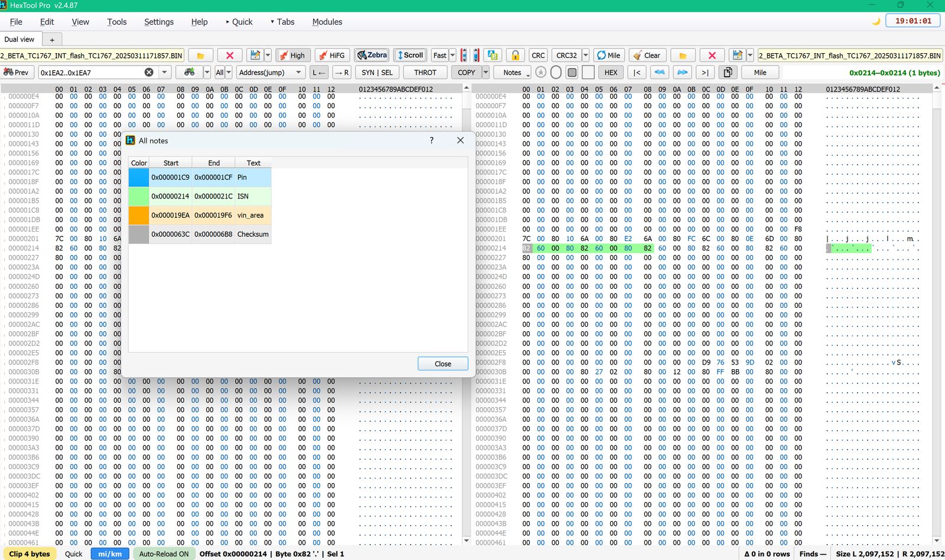945x560 pixels.
Task: Toggle dark mode moon icon
Action: pos(876,21)
